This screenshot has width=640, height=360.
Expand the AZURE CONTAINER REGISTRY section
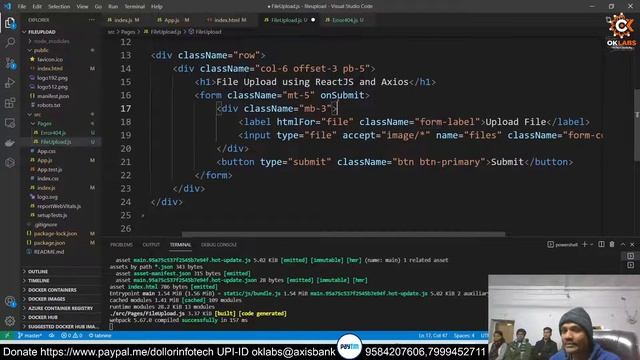(61, 308)
